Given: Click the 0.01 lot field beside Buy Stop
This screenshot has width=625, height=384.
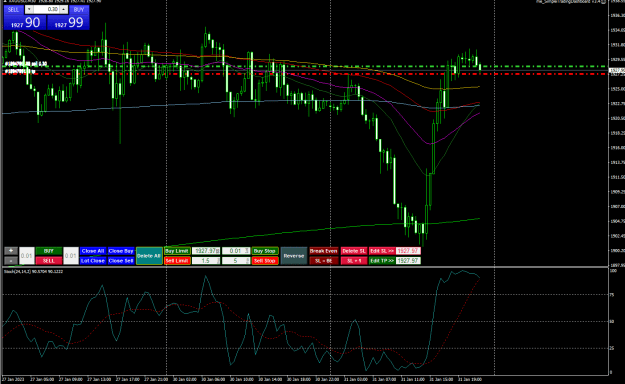Looking at the screenshot, I should [x=236, y=251].
